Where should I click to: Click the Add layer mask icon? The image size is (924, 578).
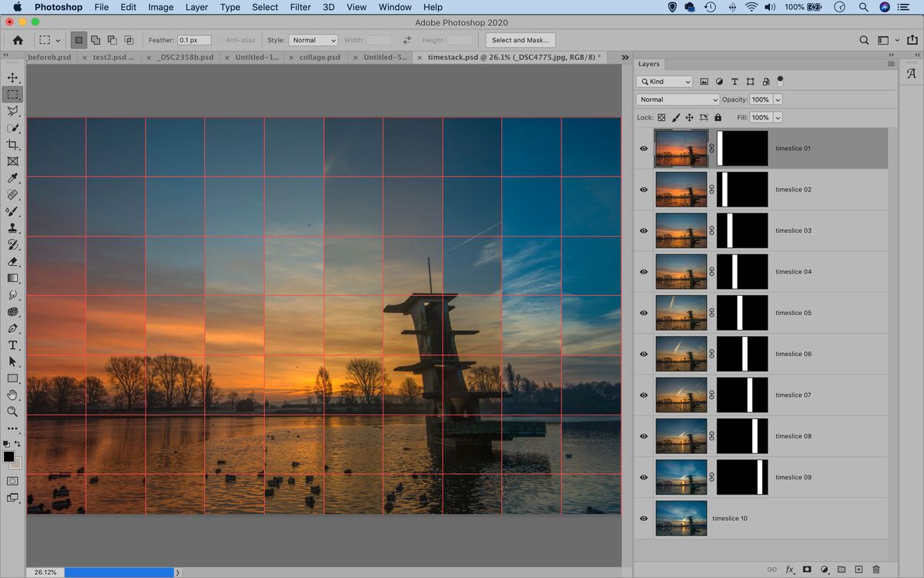tap(806, 569)
